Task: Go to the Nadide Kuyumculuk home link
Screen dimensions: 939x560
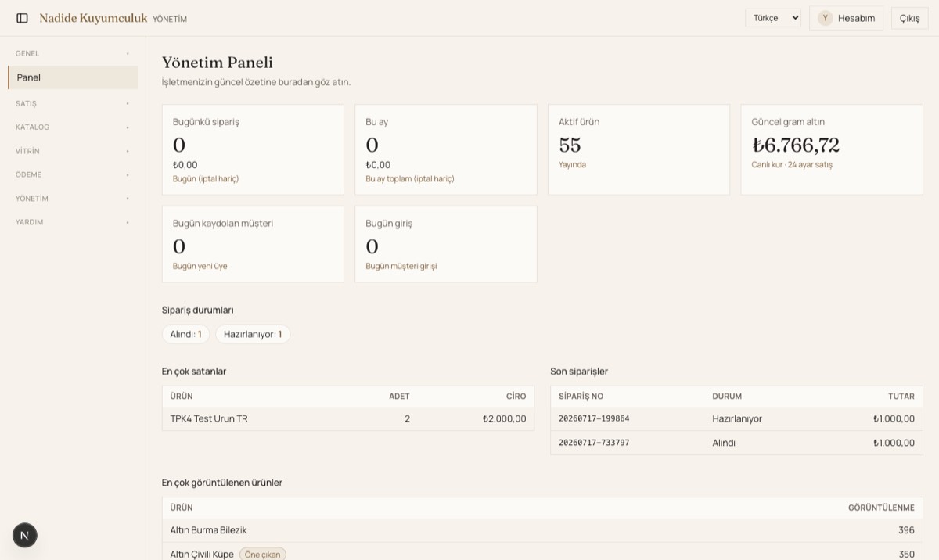Action: click(x=93, y=18)
